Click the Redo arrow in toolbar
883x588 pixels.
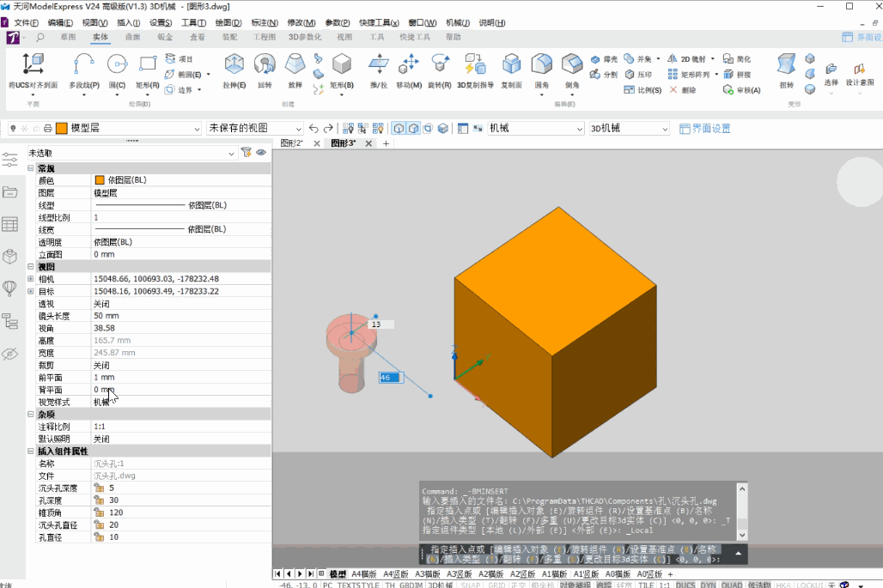tap(328, 128)
